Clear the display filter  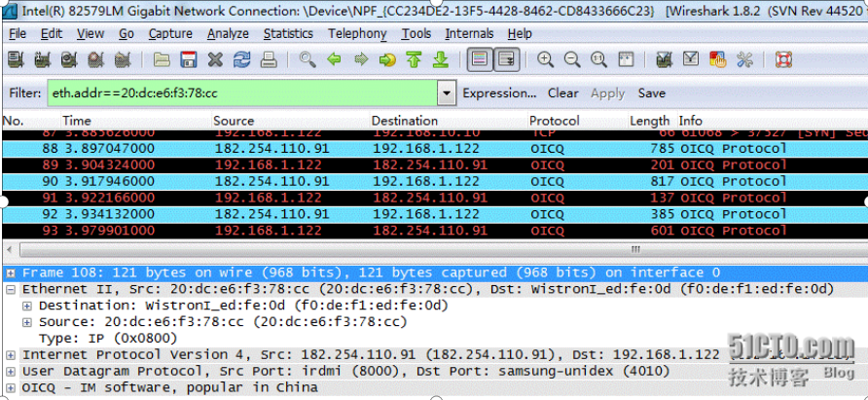563,93
